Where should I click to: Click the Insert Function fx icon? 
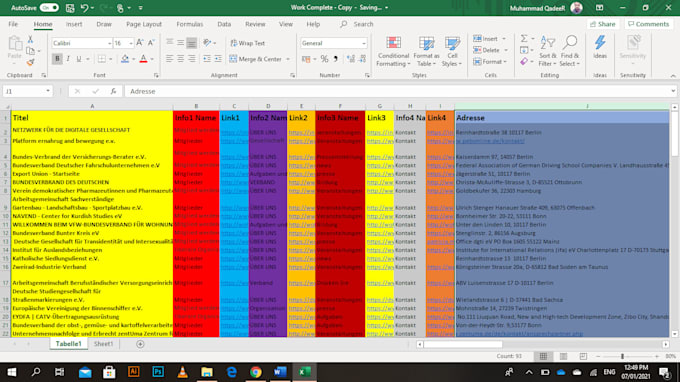click(113, 91)
